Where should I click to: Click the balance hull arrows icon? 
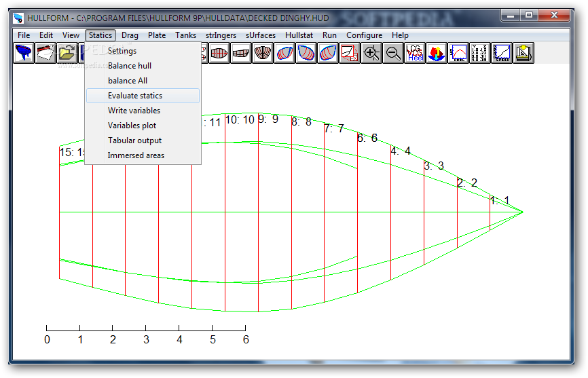click(436, 53)
